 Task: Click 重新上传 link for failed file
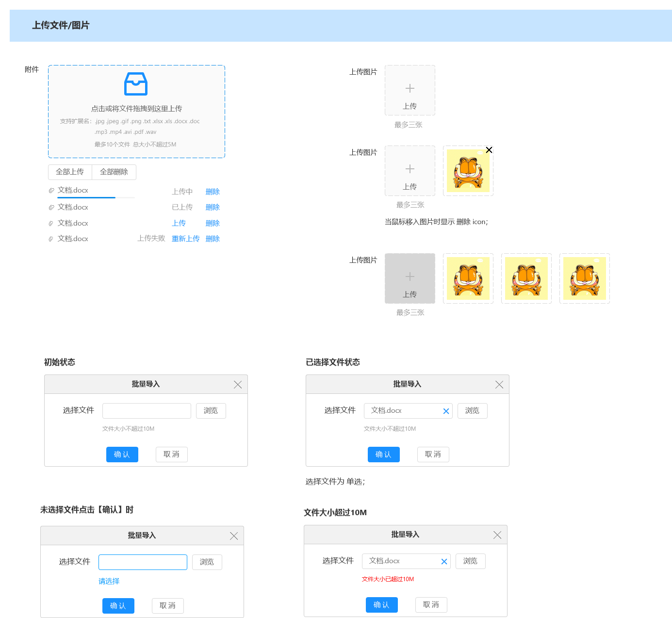coord(186,239)
